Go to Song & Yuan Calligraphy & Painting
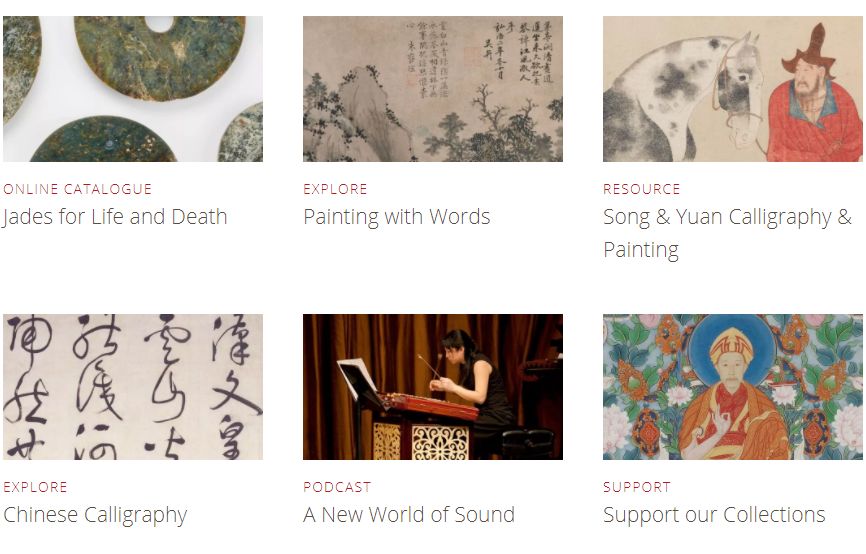This screenshot has width=866, height=554. click(x=727, y=233)
